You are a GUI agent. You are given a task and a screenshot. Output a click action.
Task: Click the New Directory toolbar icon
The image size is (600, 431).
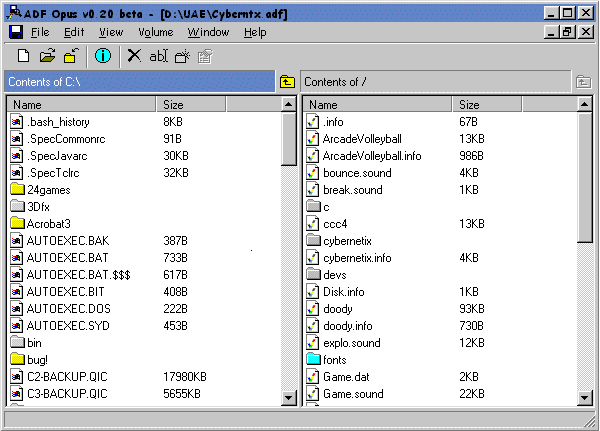183,56
